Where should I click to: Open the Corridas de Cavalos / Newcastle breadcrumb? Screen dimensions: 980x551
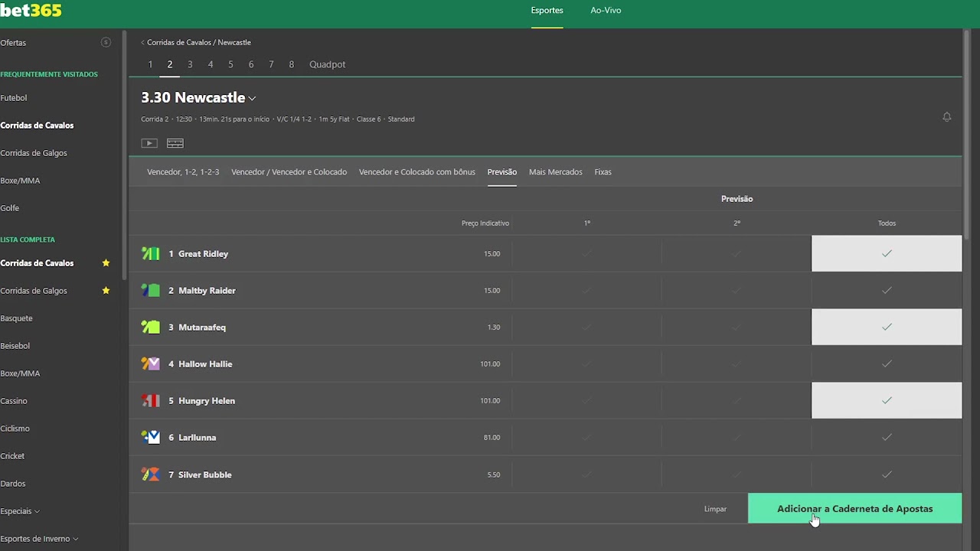click(199, 43)
